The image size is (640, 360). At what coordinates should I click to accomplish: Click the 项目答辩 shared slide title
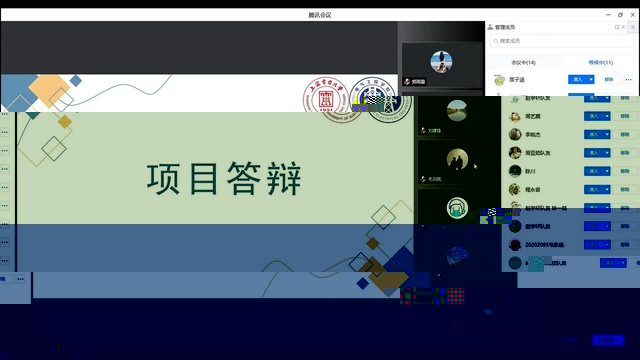tap(224, 178)
